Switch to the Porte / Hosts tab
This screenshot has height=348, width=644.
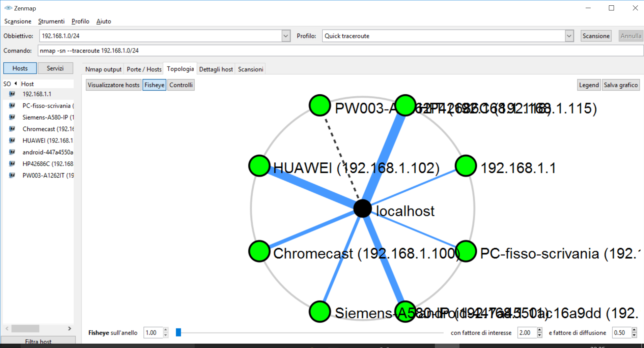[x=144, y=69]
